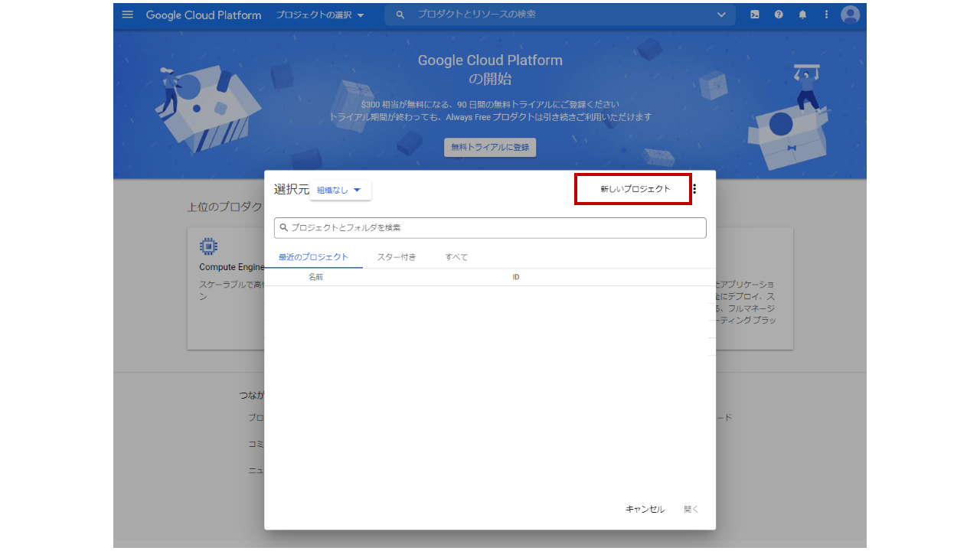Image resolution: width=980 pixels, height=551 pixels.
Task: Click the 開く button
Action: click(x=690, y=508)
